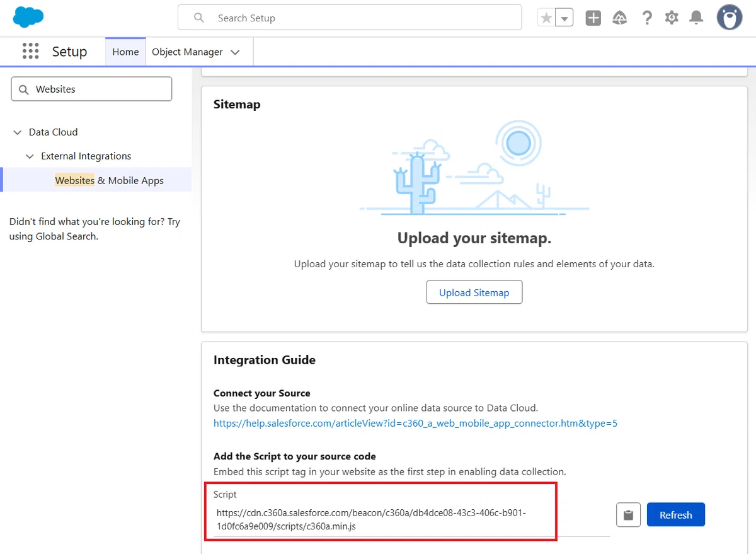Click the Upload Sitemap button
The height and width of the screenshot is (554, 756).
pos(474,292)
